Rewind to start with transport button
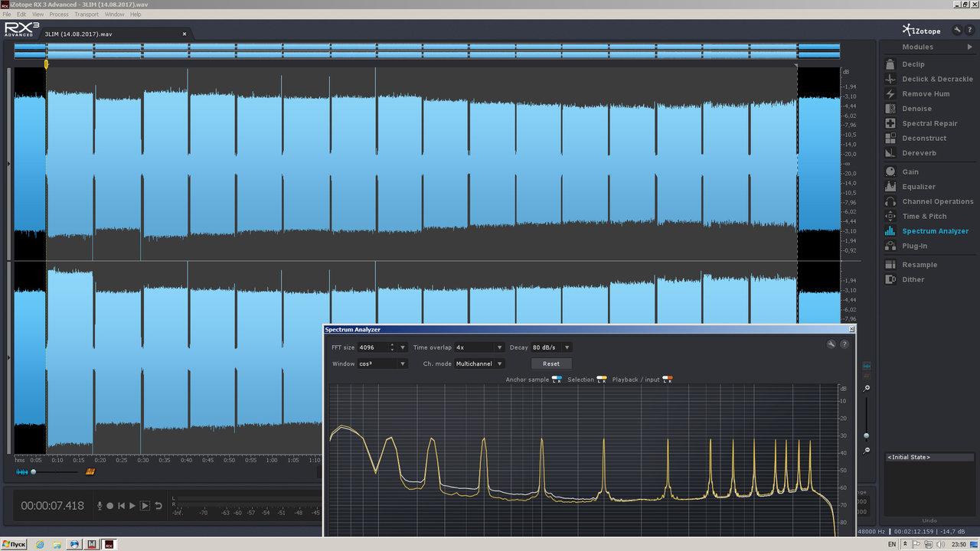 (121, 506)
